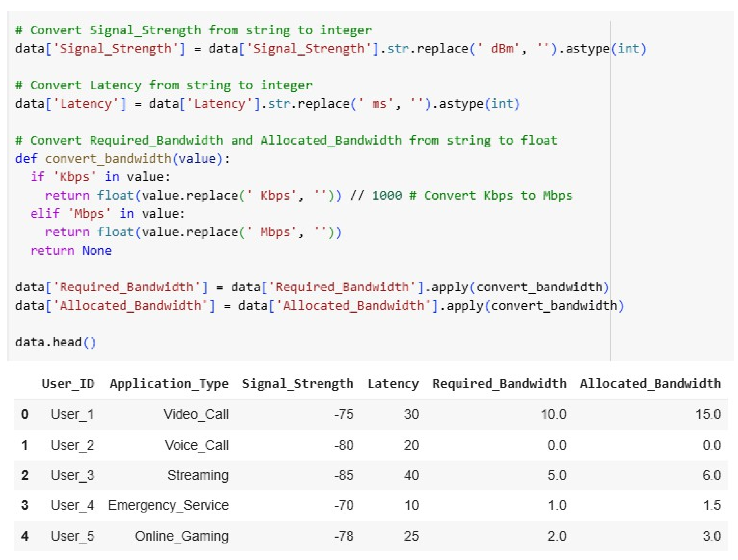
Task: Click the User_1 cell
Action: [72, 414]
